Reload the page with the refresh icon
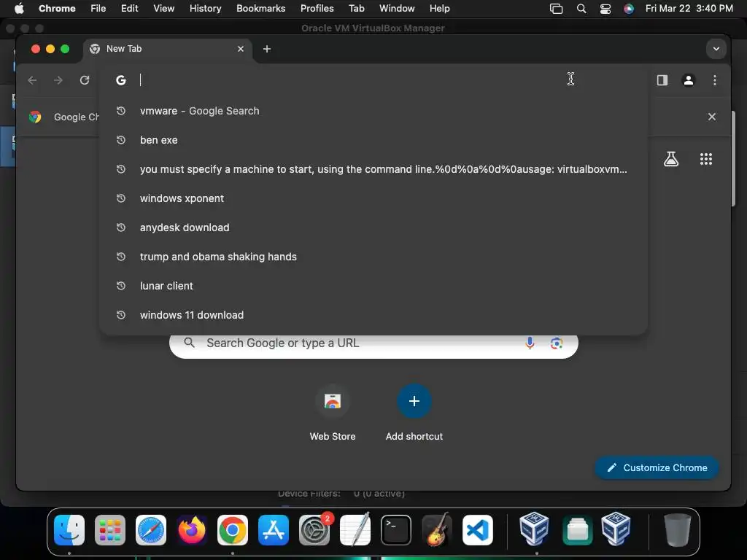Viewport: 747px width, 560px height. tap(85, 80)
